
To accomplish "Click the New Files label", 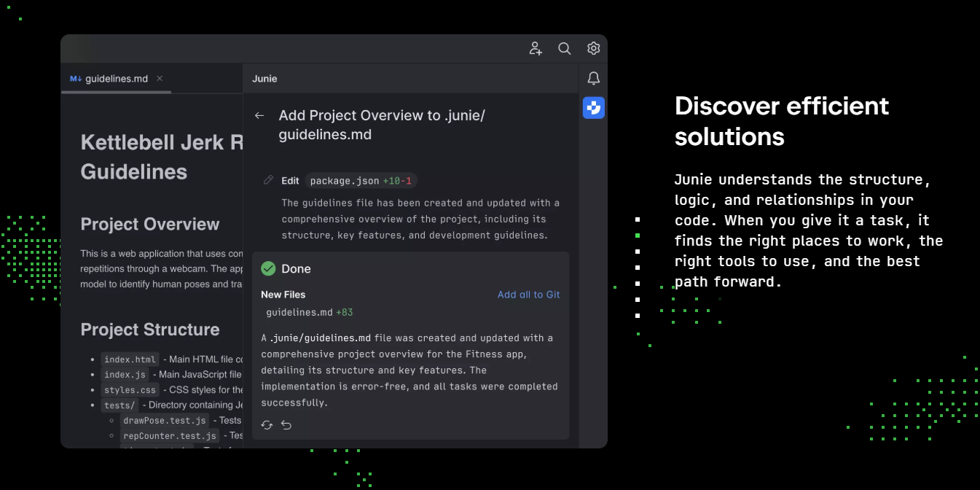I will (283, 295).
